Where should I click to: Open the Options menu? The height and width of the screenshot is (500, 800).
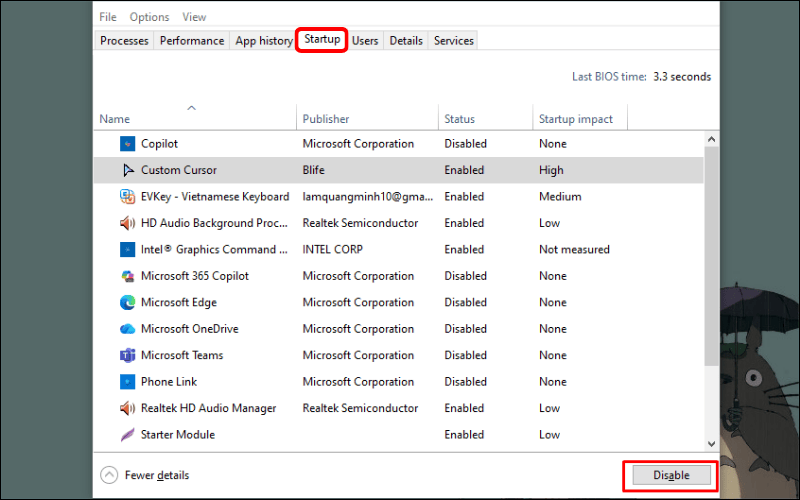tap(149, 17)
